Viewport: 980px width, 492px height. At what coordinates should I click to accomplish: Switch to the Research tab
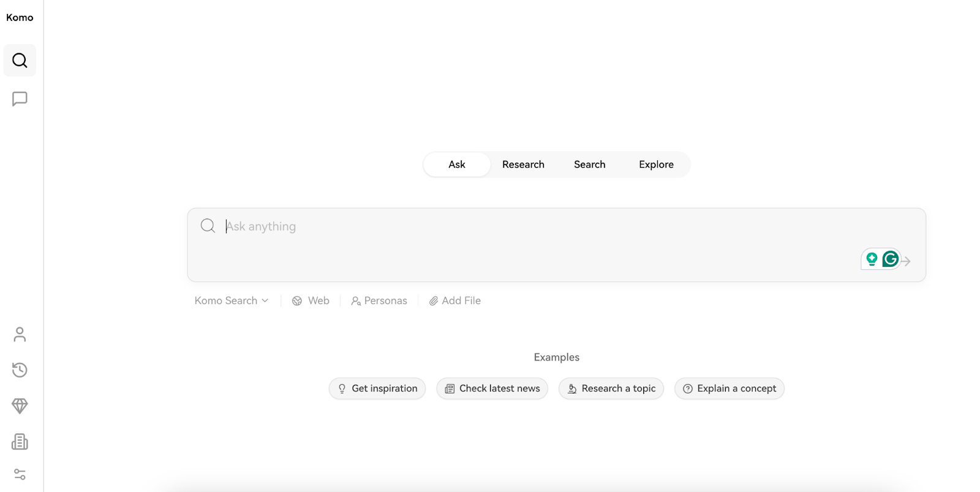click(x=523, y=165)
